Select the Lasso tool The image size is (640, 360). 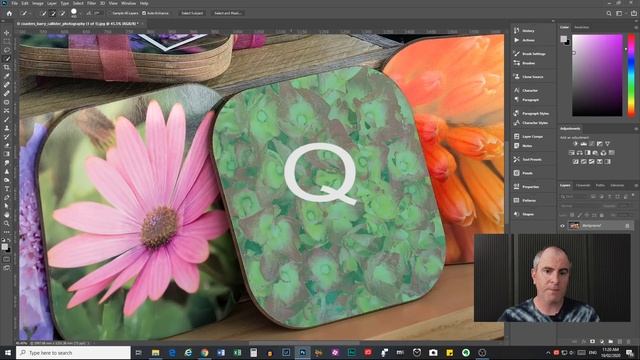7,50
